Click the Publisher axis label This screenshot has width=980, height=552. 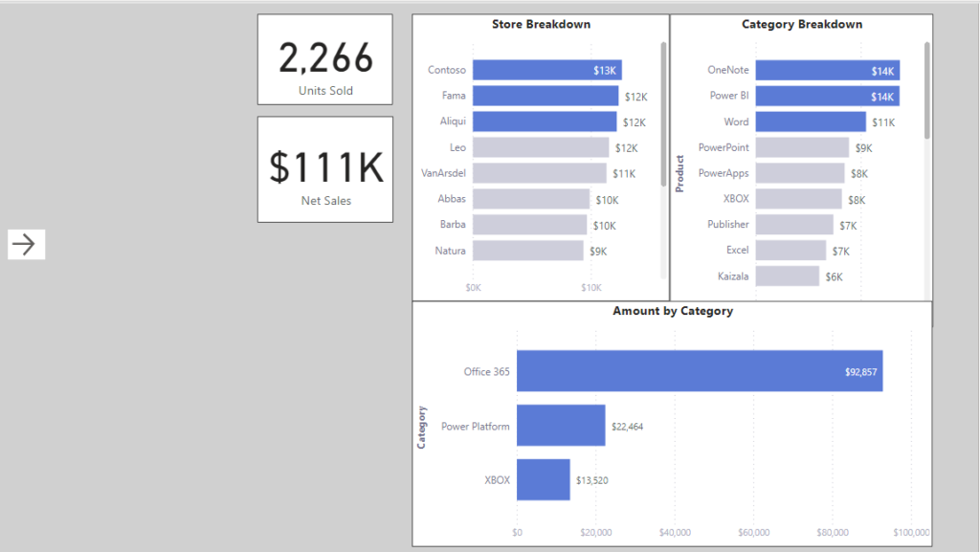[x=727, y=224]
